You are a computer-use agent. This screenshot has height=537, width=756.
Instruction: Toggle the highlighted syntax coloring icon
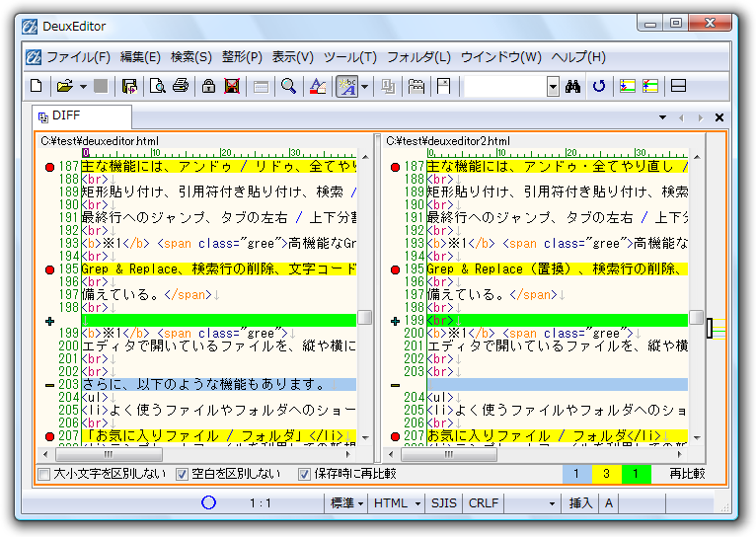tap(347, 86)
